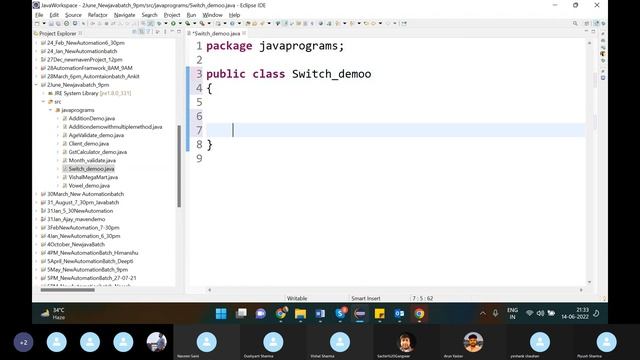Viewport: 640px width, 360px height.
Task: Open the Source menu
Action: point(73,15)
